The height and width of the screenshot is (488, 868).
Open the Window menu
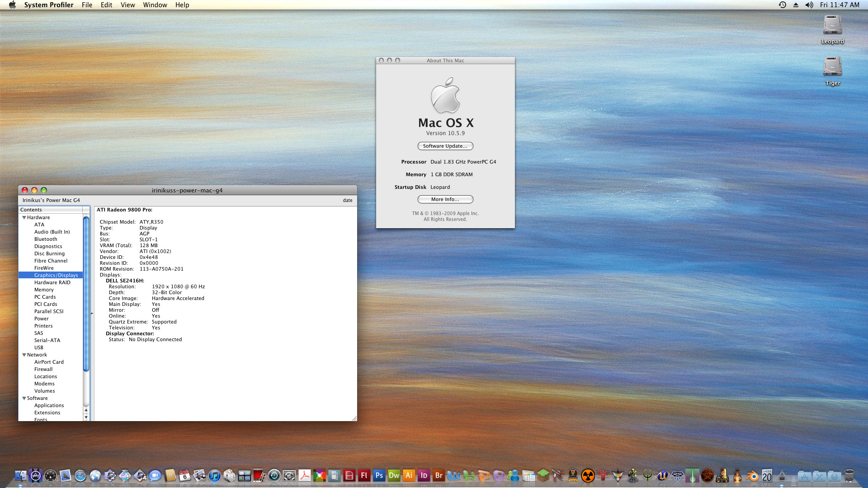tap(155, 5)
